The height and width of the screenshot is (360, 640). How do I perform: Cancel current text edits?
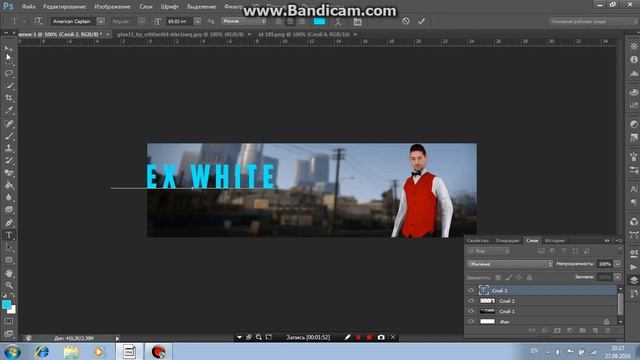pyautogui.click(x=405, y=21)
